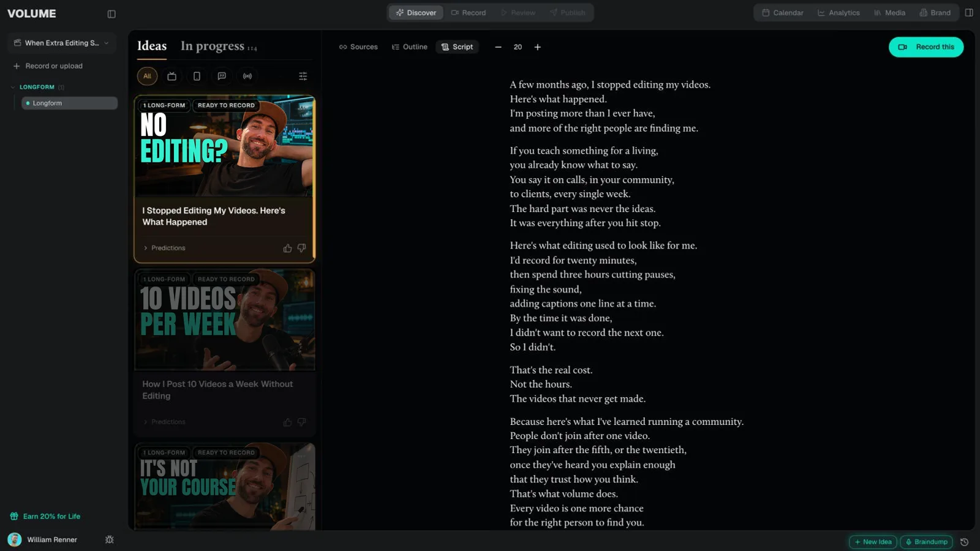980x551 pixels.
Task: Click the gift icon for Earn 20%
Action: [14, 516]
